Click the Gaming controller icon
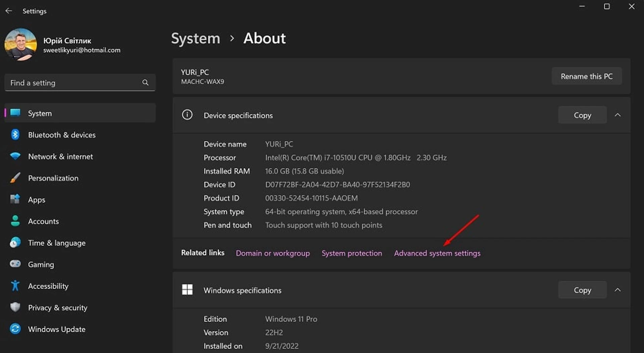The height and width of the screenshot is (353, 644). click(x=15, y=264)
